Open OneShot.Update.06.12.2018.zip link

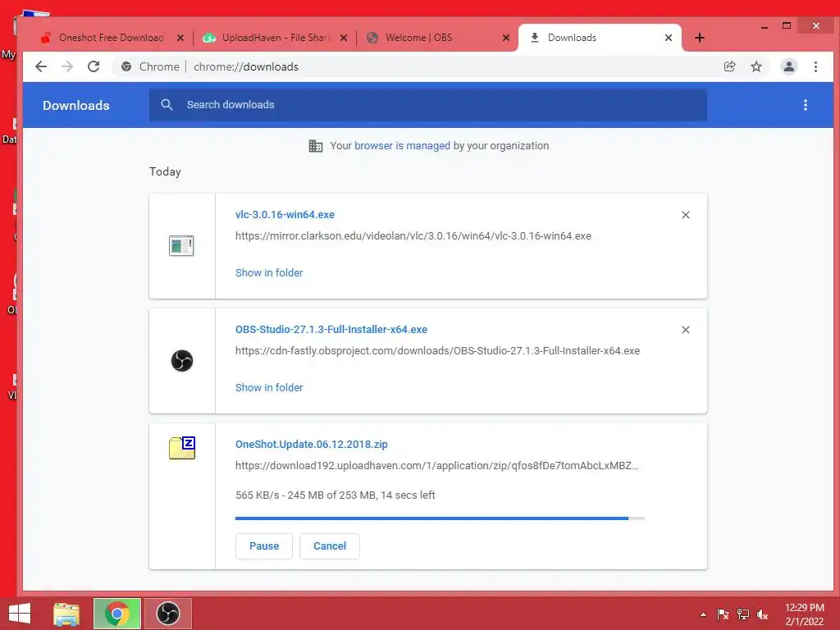pos(311,444)
